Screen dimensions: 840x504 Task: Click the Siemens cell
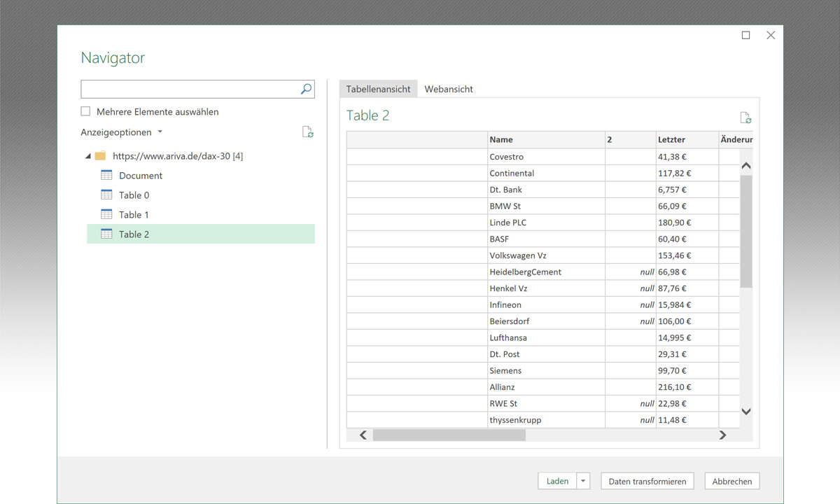546,370
